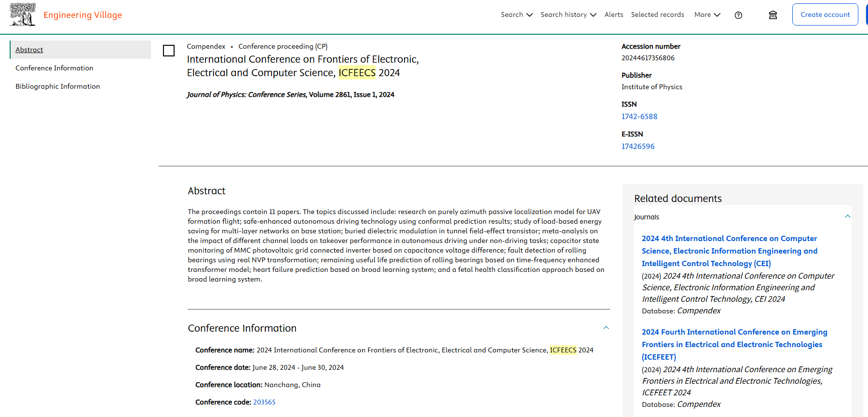Open Selected records in the header

[x=657, y=14]
